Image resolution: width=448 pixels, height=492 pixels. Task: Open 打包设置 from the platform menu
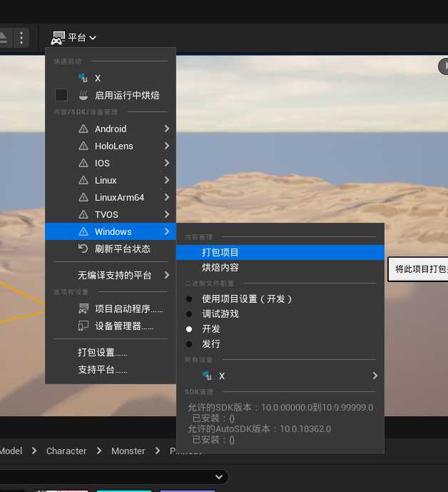102,353
